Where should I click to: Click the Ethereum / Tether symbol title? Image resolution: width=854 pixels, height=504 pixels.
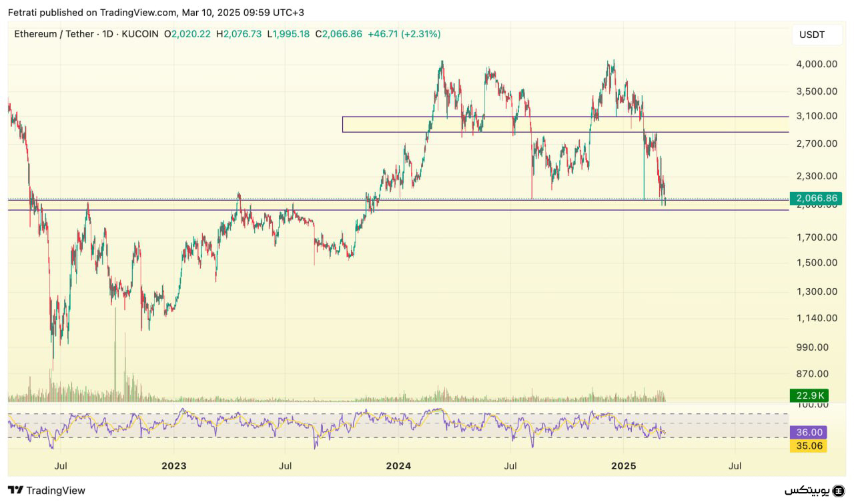54,34
